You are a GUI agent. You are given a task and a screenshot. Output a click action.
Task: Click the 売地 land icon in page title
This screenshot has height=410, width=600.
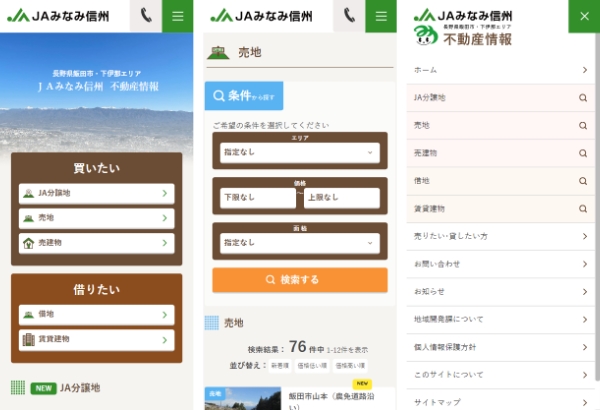pos(218,52)
